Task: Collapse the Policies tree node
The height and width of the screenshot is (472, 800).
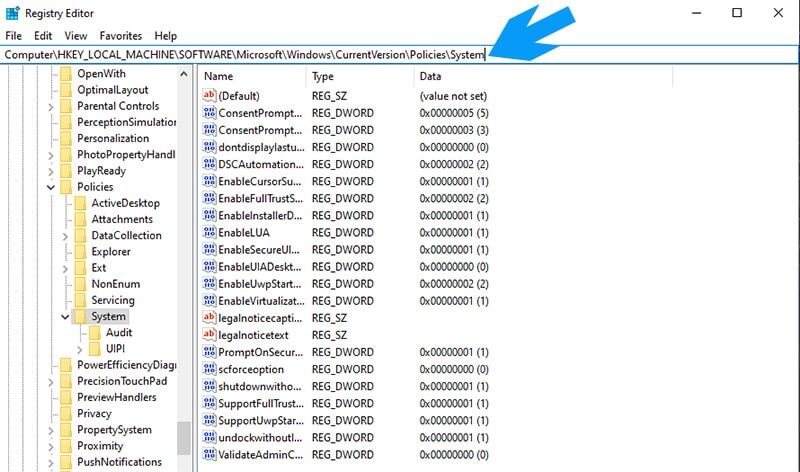Action: [x=51, y=187]
